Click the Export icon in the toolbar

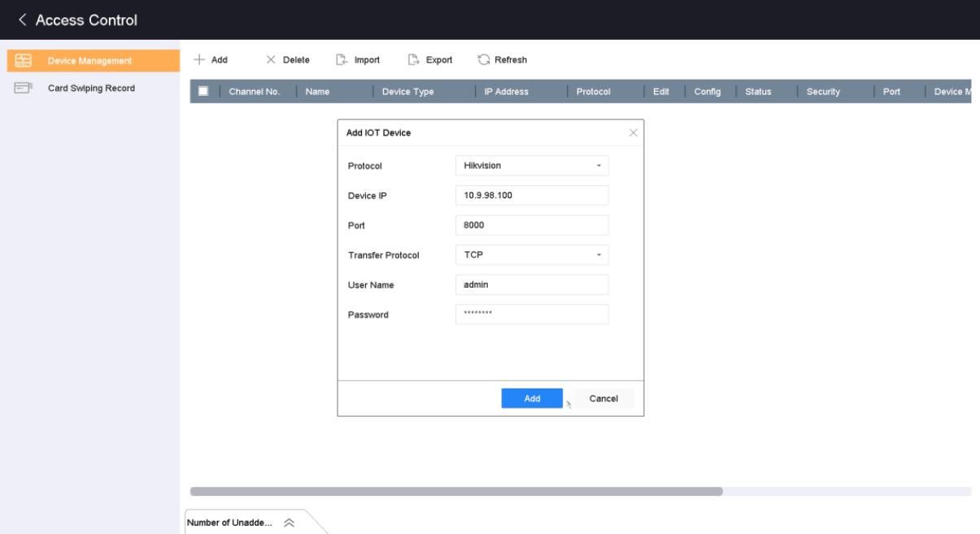point(414,60)
